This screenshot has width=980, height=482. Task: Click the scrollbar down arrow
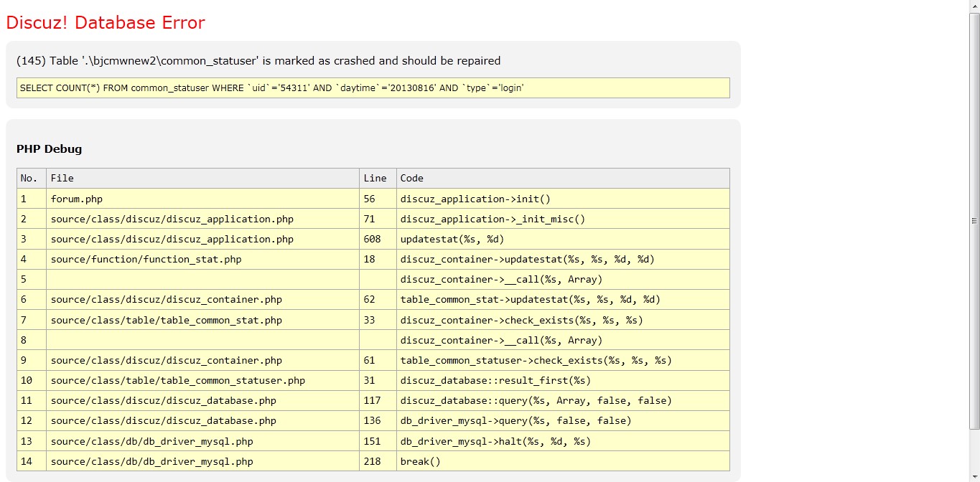point(974,476)
